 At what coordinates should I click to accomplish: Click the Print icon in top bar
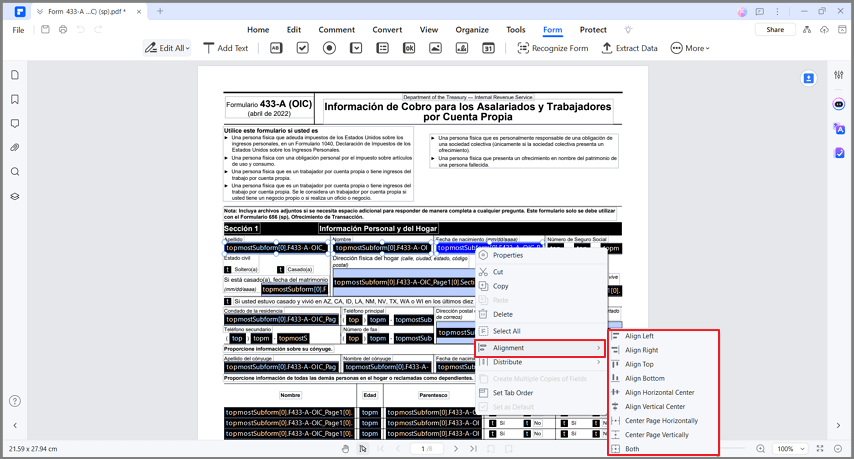(x=63, y=29)
